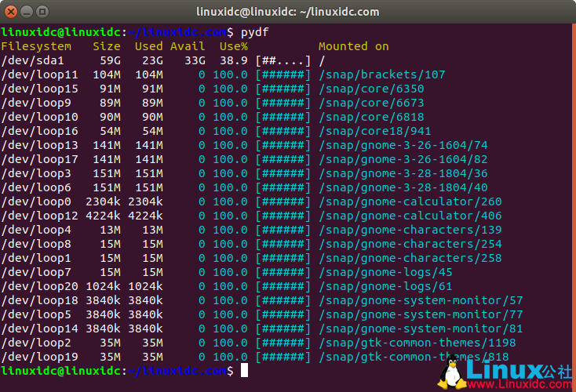Viewport: 576px width, 392px height.
Task: Click mount path /snap/gnome-3-26-1604/82
Action: (x=403, y=160)
